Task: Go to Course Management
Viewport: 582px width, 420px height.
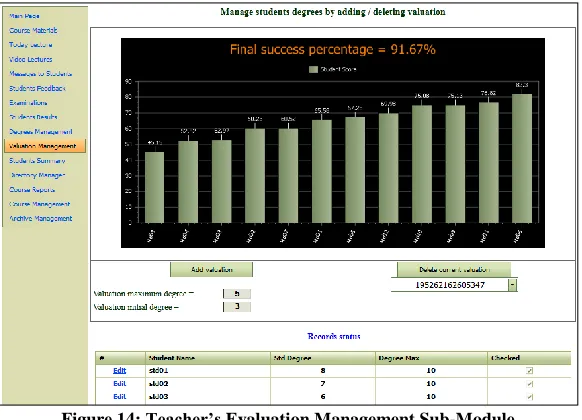Action: [x=39, y=204]
